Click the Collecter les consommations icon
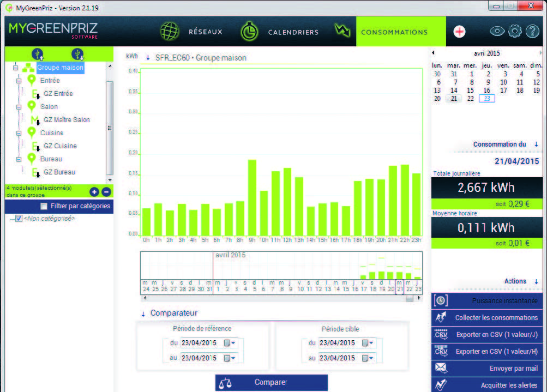 [x=441, y=317]
